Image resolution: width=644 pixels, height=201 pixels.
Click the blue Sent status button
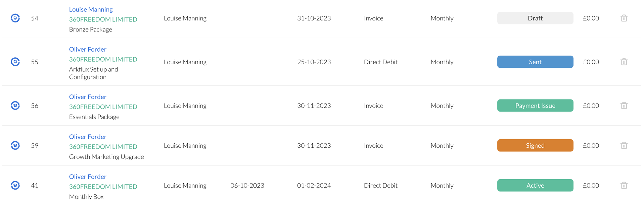pos(535,62)
